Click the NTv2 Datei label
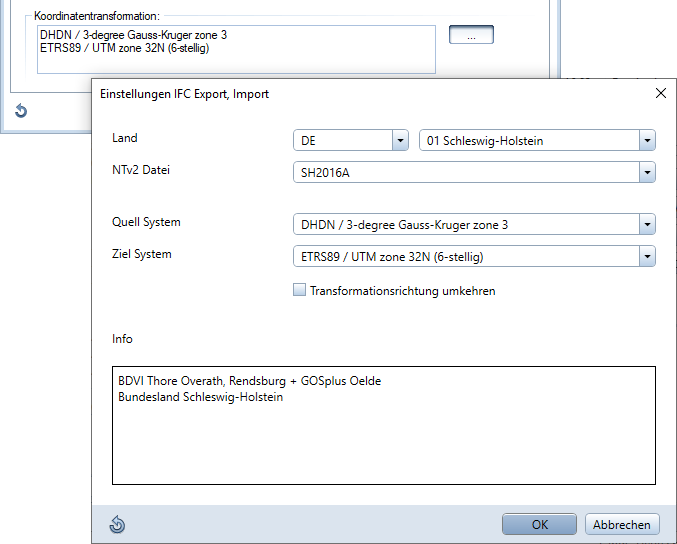Viewport: 677px width, 544px height. click(x=141, y=170)
